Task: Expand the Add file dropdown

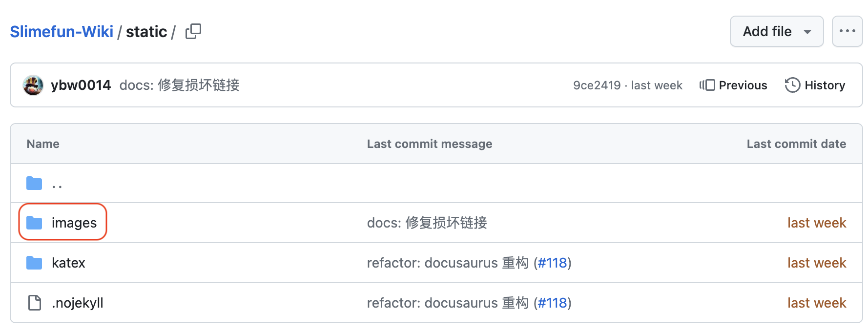Action: (x=776, y=31)
